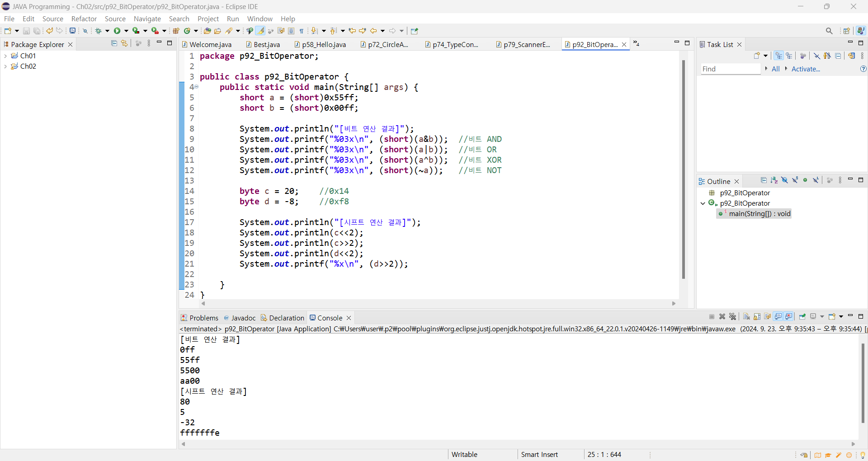The image size is (868, 461).
Task: Switch to the Problems tab
Action: [199, 318]
